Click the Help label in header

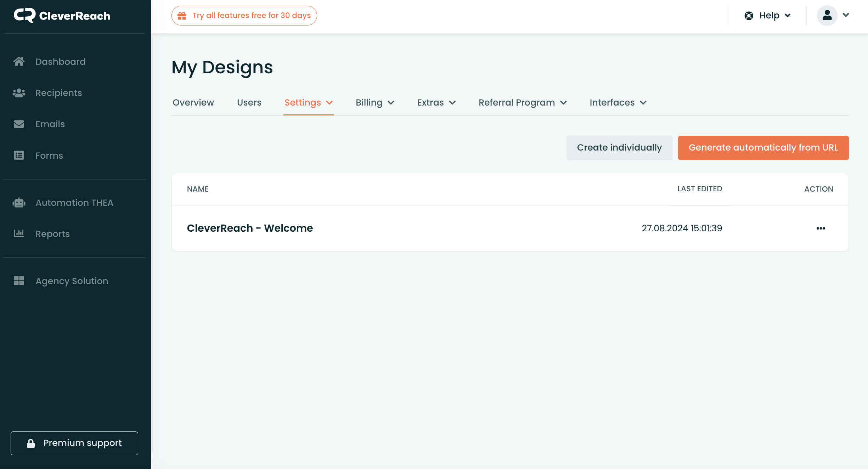pyautogui.click(x=769, y=16)
